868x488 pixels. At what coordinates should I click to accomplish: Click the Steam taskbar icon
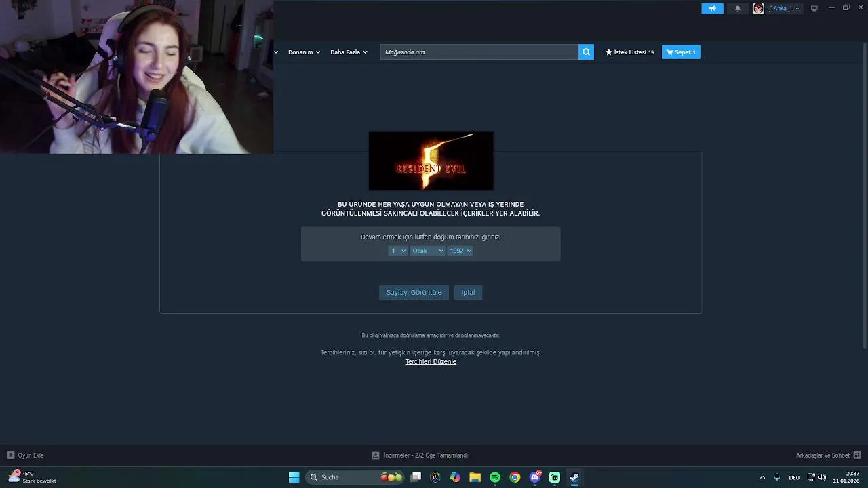pos(574,477)
